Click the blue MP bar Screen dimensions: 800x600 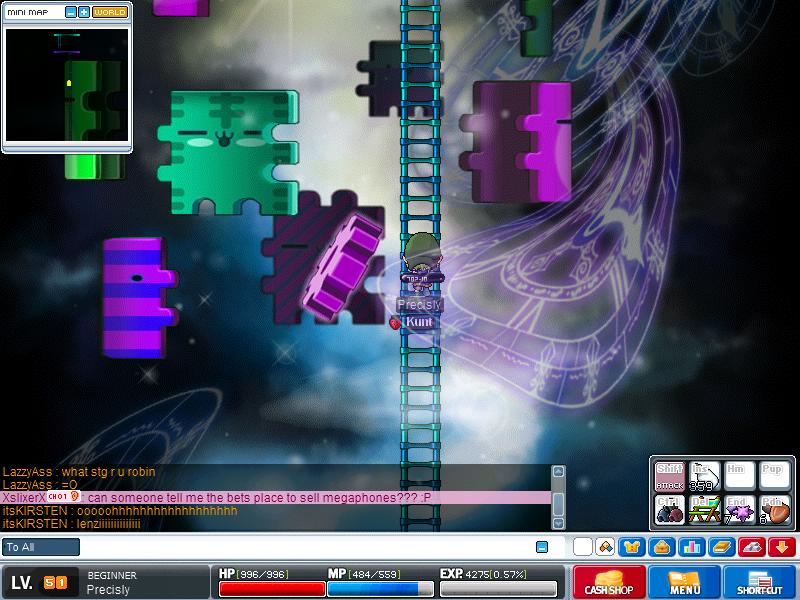click(x=380, y=589)
